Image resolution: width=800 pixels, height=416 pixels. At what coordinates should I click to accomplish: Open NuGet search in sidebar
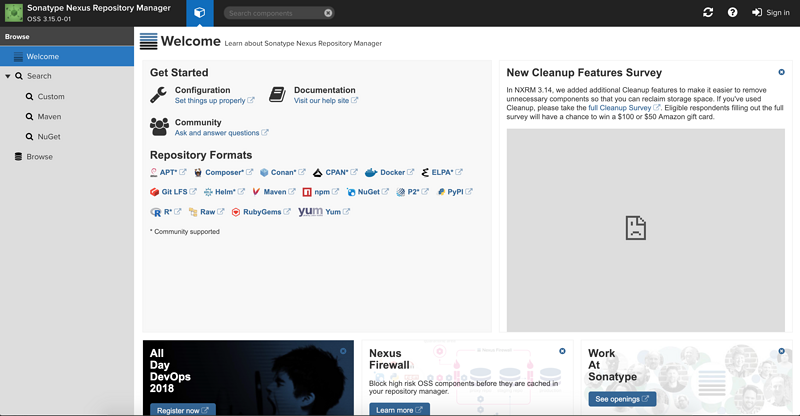pos(48,137)
